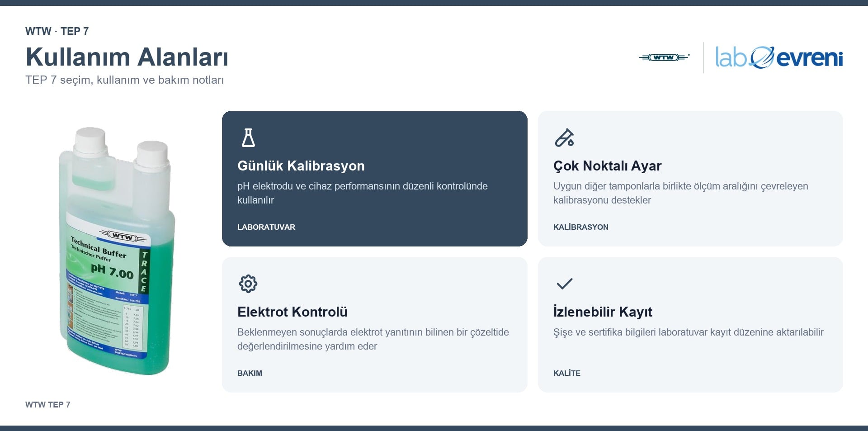Click the BAKIM tag label

tap(250, 373)
